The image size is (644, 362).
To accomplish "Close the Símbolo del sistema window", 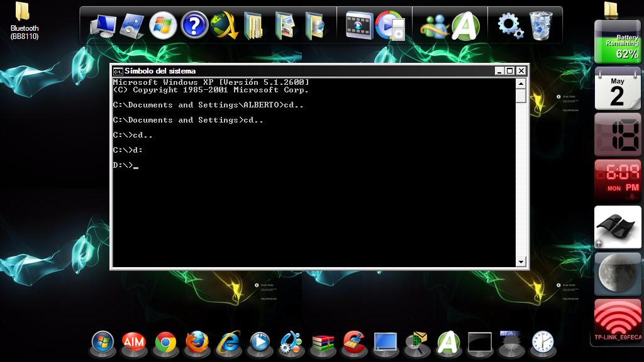I will click(x=521, y=71).
